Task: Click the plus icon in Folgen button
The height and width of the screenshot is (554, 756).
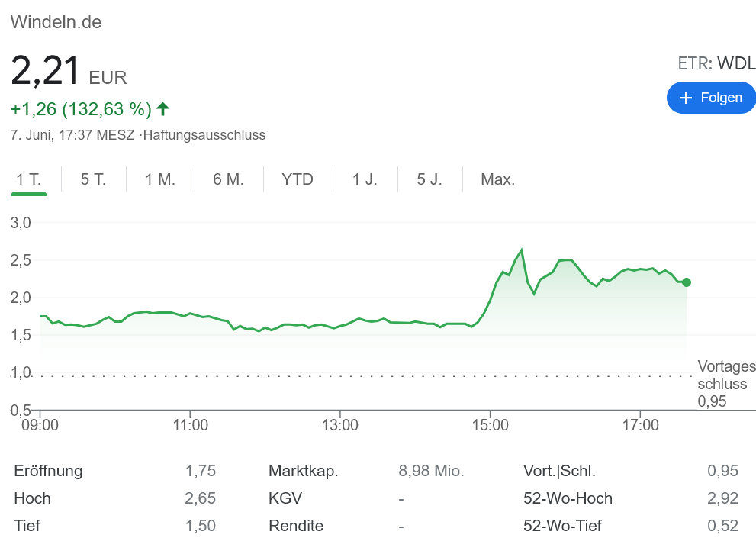Action: point(686,98)
